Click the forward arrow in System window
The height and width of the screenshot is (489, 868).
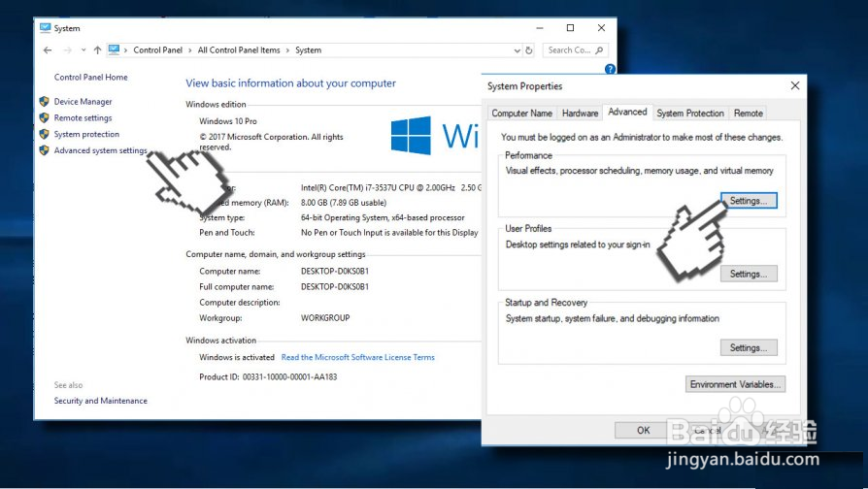click(x=68, y=50)
